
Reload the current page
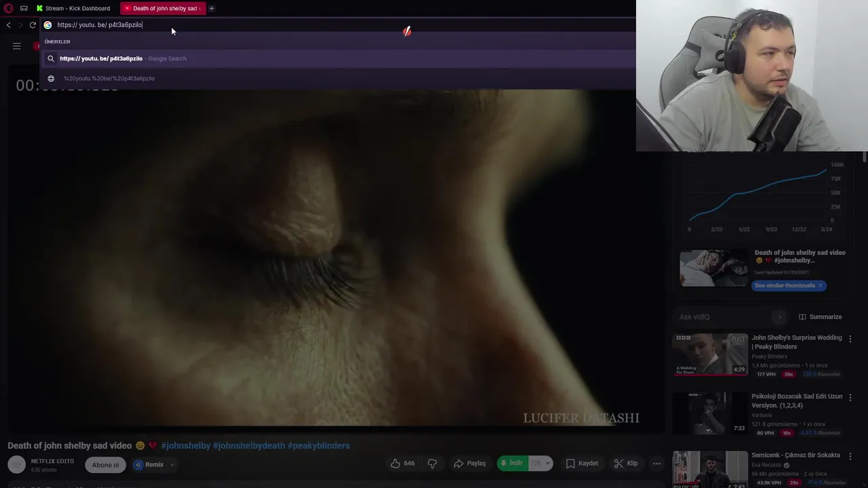(x=33, y=25)
